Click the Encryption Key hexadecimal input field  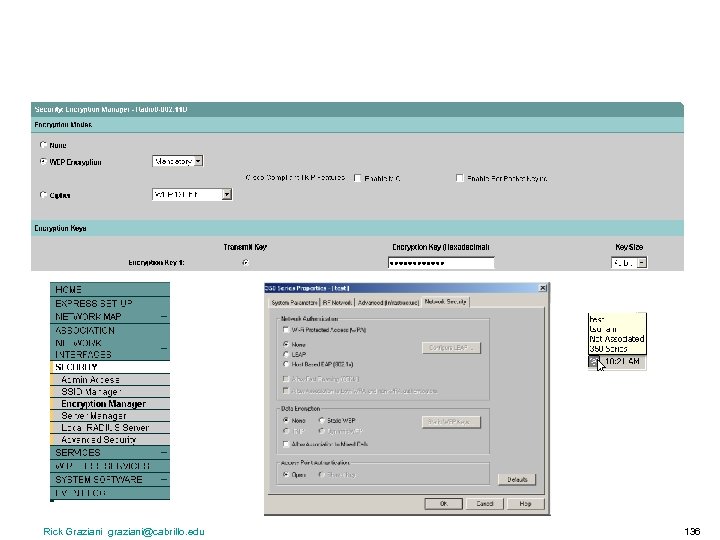point(441,263)
